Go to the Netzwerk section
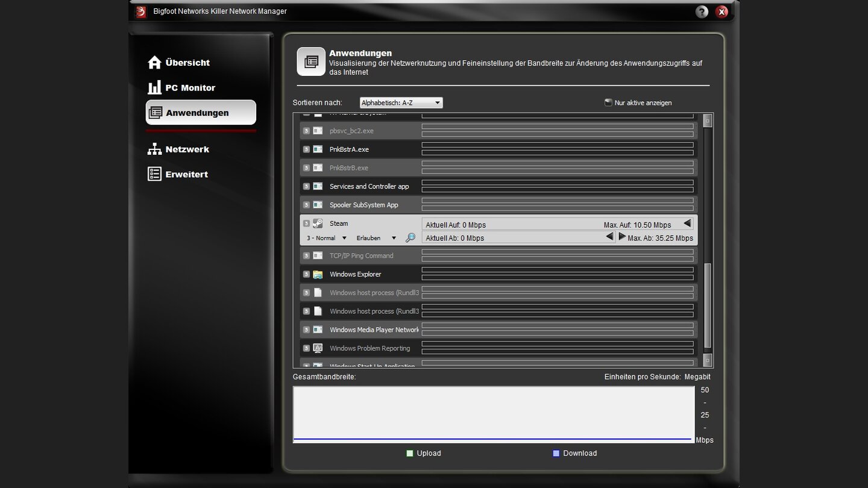The height and width of the screenshot is (488, 868). pos(178,149)
